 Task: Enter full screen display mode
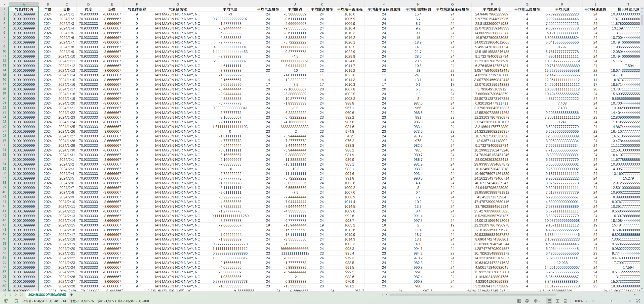[638, 301]
